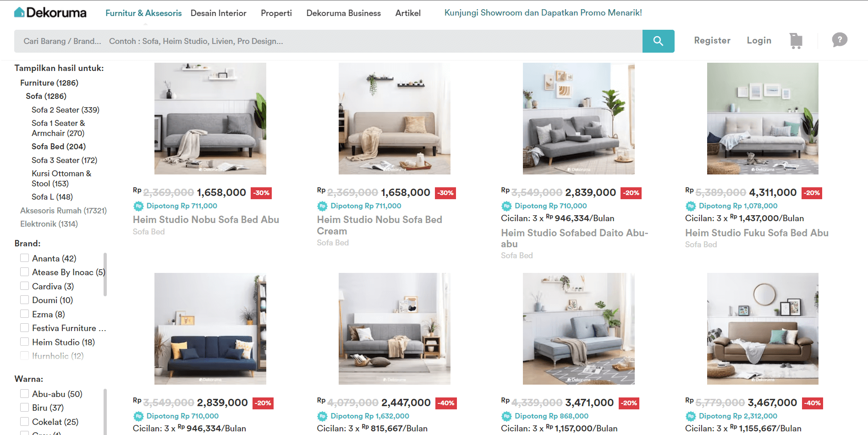Screen dimensions: 868x435
Task: Open the Desain Interior menu
Action: 219,13
